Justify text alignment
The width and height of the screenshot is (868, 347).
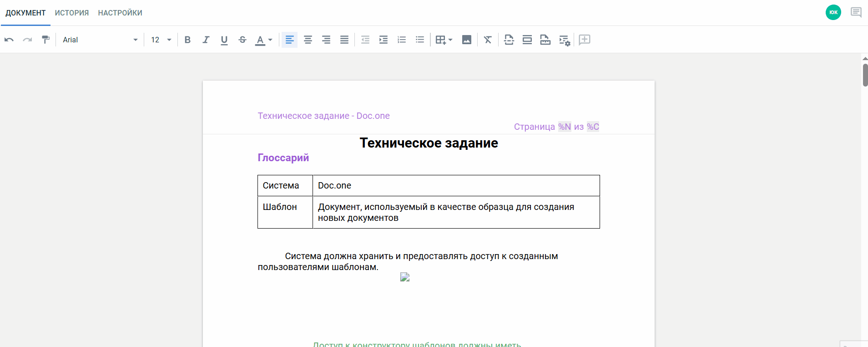tap(344, 40)
